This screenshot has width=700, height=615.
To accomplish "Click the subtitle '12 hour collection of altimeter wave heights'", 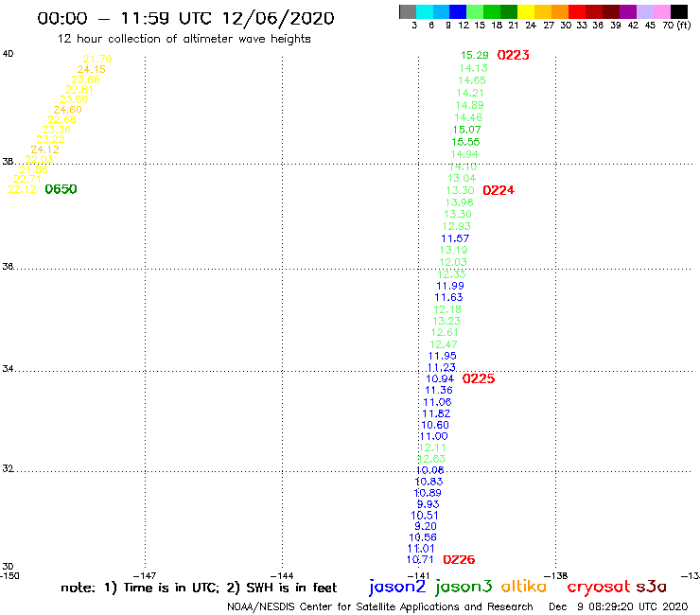I will (x=184, y=39).
